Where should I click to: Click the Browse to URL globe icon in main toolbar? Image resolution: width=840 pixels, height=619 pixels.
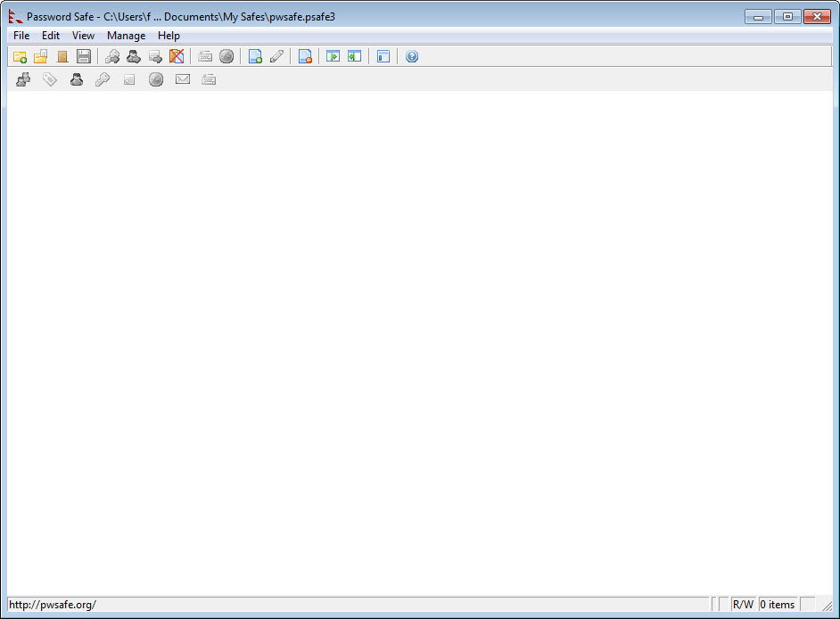click(226, 56)
